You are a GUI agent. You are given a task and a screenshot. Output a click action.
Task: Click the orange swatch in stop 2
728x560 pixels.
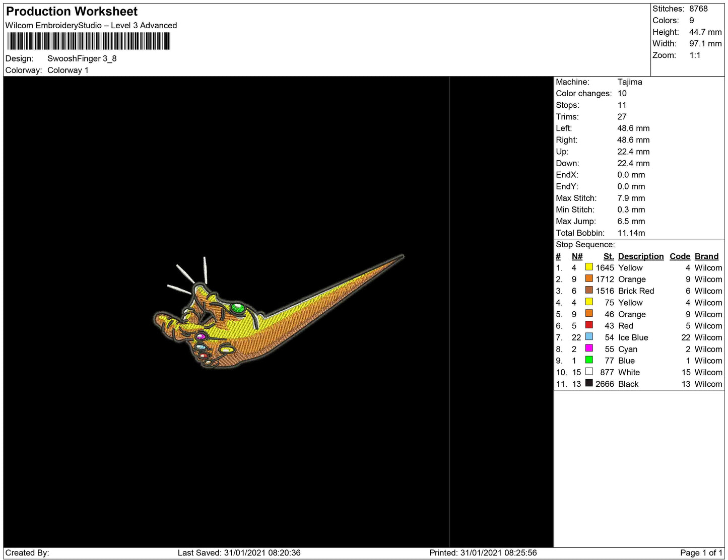click(x=588, y=279)
